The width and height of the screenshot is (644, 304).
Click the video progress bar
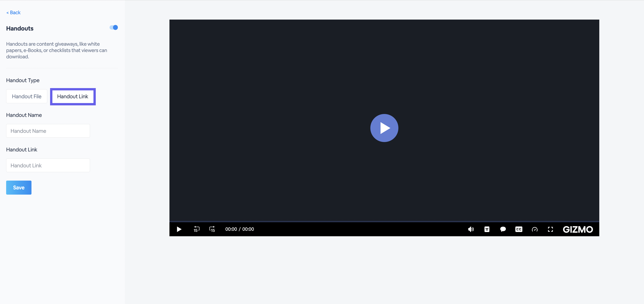pyautogui.click(x=384, y=221)
